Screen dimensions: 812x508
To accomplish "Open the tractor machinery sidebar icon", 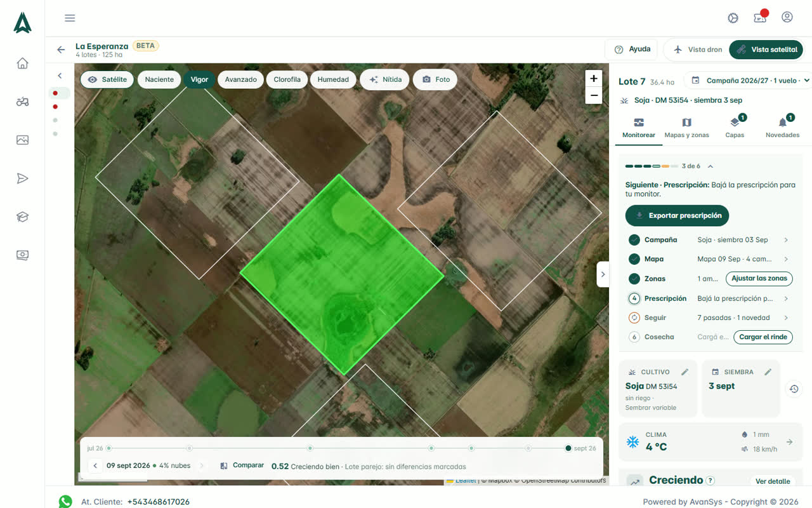I will click(22, 102).
